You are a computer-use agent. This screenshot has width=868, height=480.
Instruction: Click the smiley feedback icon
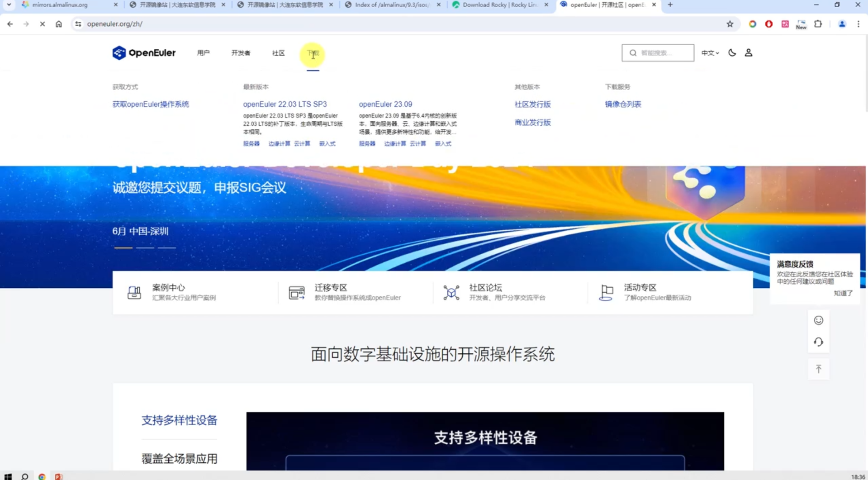[x=819, y=320]
